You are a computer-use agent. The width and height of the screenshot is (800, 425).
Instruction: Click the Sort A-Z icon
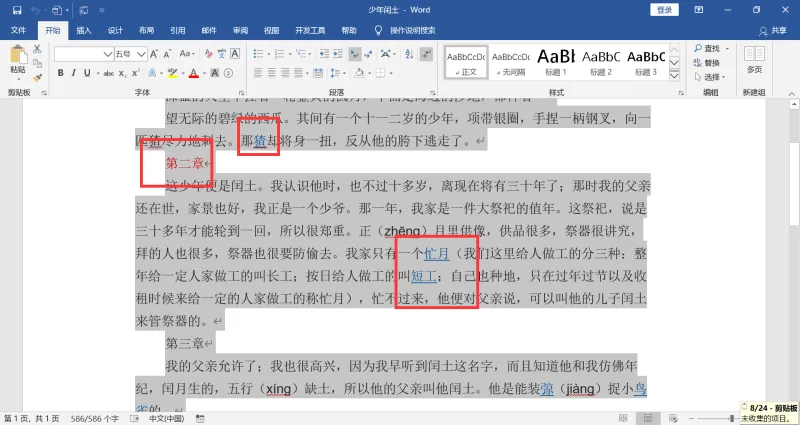pyautogui.click(x=409, y=54)
